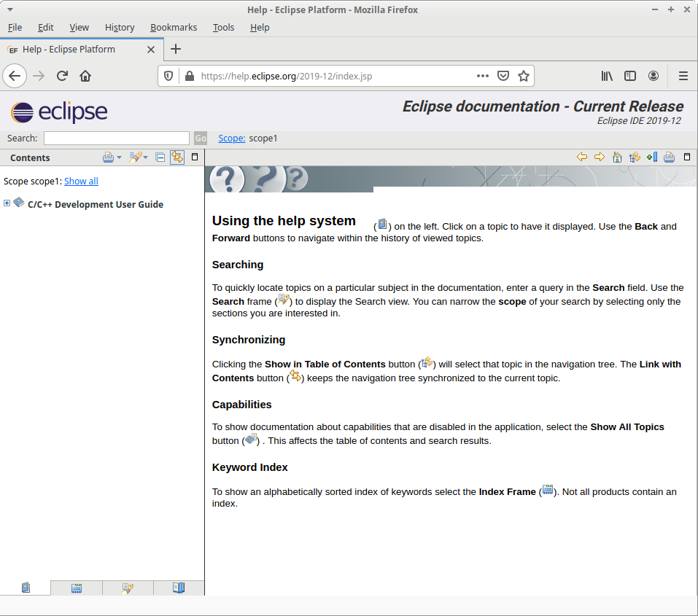Click the Search Topic icon in Contents toolbar

coord(135,157)
